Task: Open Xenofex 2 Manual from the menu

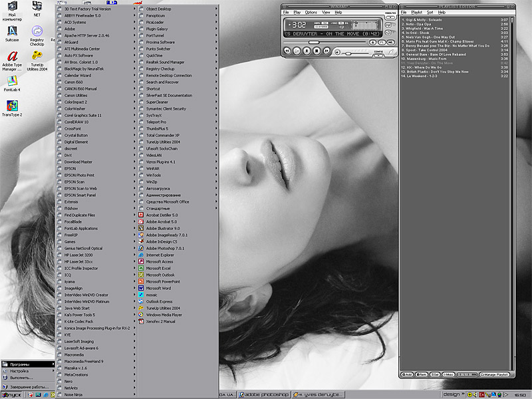Action: pyautogui.click(x=178, y=321)
